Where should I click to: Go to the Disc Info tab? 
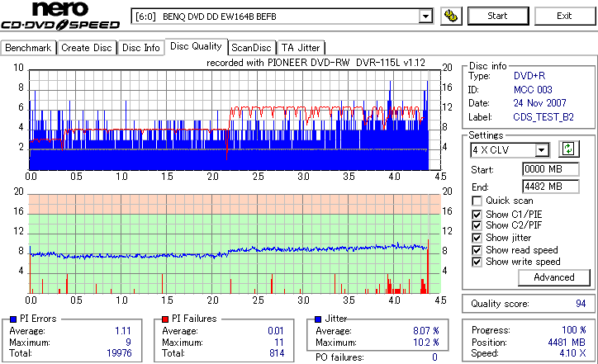[x=140, y=48]
